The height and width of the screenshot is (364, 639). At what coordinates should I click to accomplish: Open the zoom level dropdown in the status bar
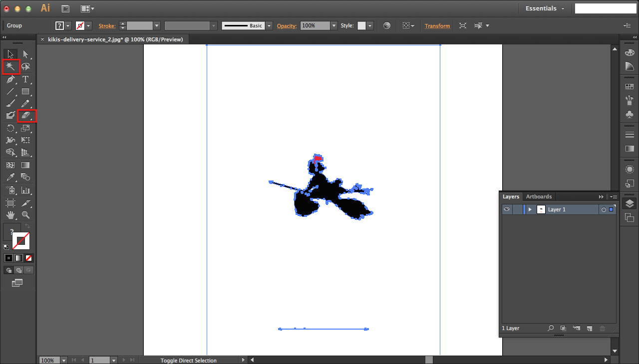[64, 360]
